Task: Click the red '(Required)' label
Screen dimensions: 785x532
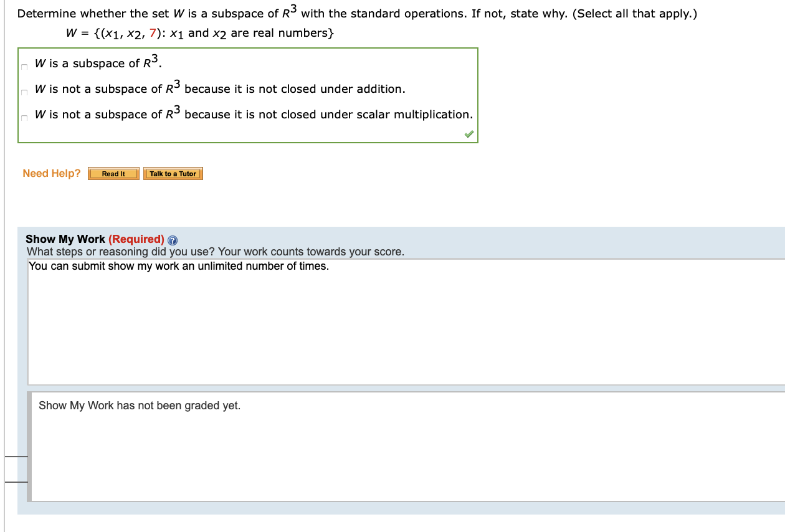Action: pyautogui.click(x=136, y=239)
